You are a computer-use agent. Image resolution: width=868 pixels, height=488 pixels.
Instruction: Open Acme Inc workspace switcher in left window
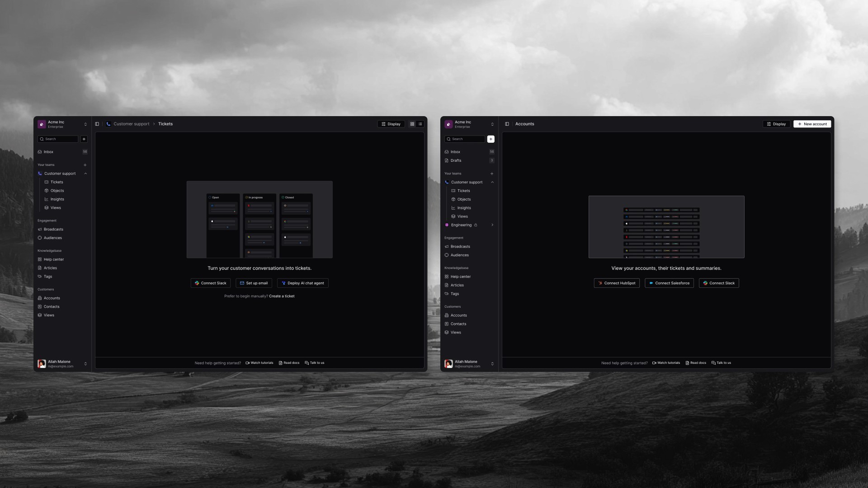tap(62, 124)
